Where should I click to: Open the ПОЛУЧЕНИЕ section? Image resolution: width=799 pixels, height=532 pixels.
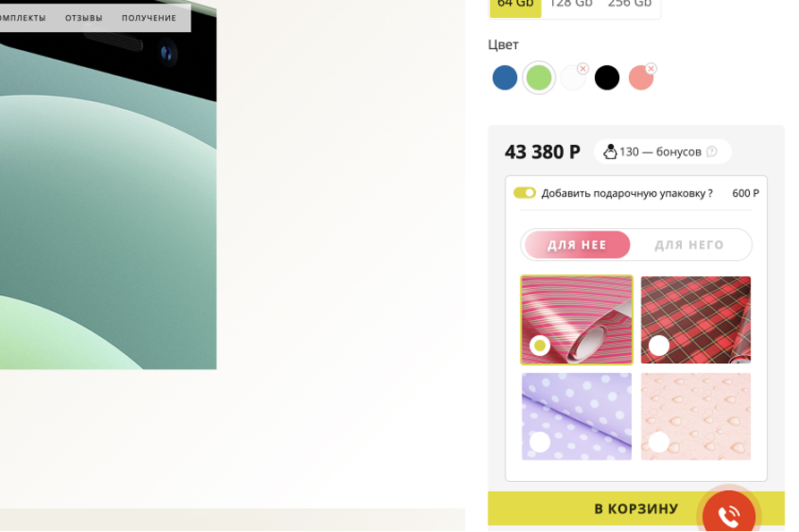(149, 18)
